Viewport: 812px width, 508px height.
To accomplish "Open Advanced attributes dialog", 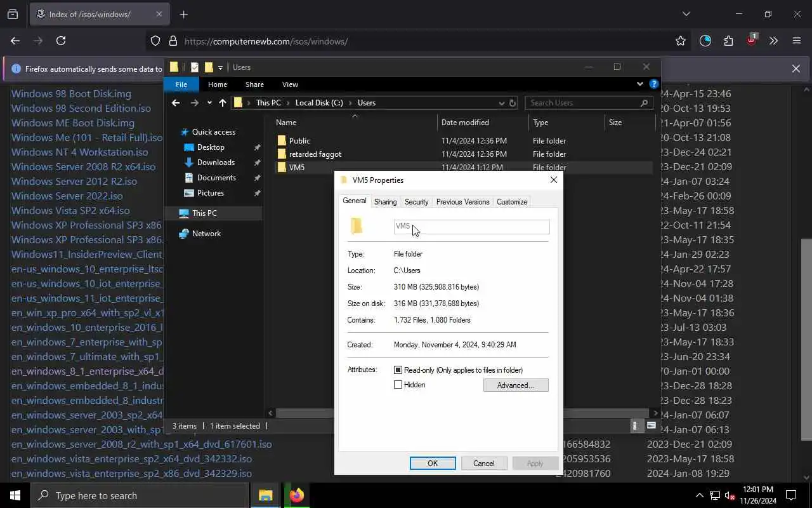I will [516, 385].
